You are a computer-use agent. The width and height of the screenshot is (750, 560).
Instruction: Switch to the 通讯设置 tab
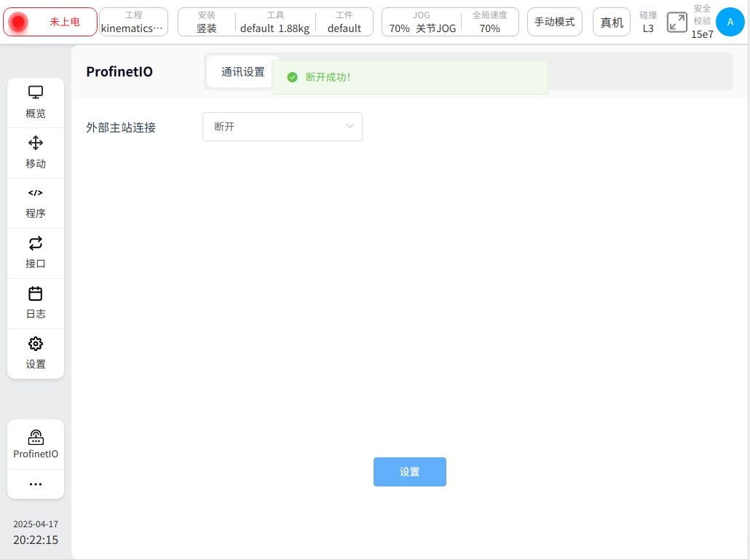tap(242, 72)
